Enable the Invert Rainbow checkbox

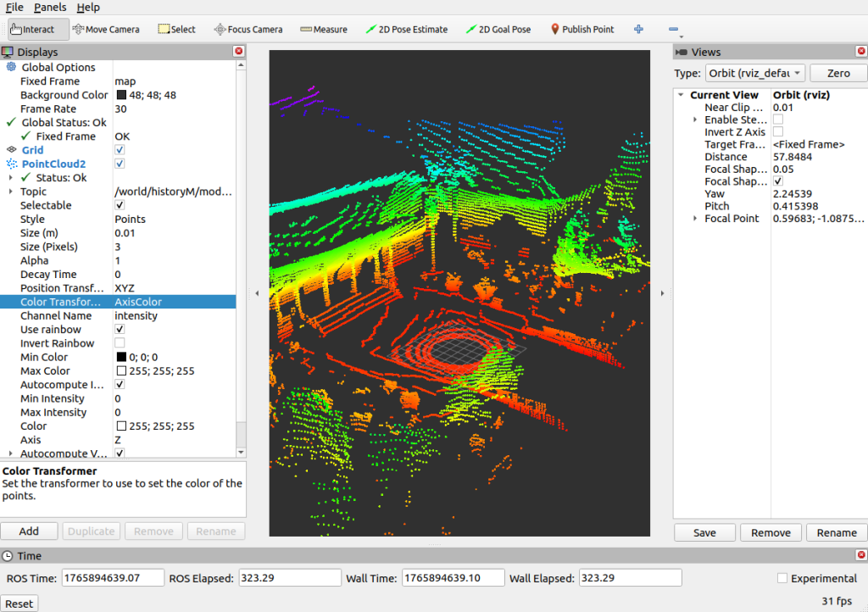[x=120, y=343]
